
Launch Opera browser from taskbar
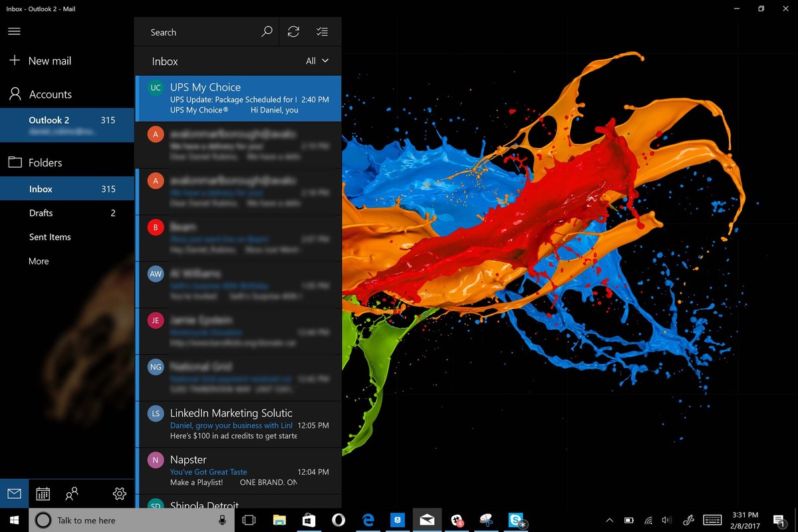[338, 520]
